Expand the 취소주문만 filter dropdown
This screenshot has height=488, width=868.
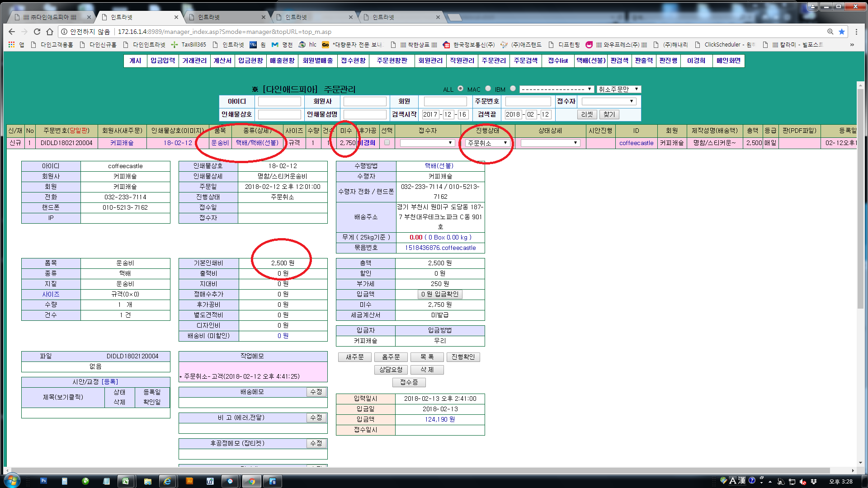coord(618,89)
